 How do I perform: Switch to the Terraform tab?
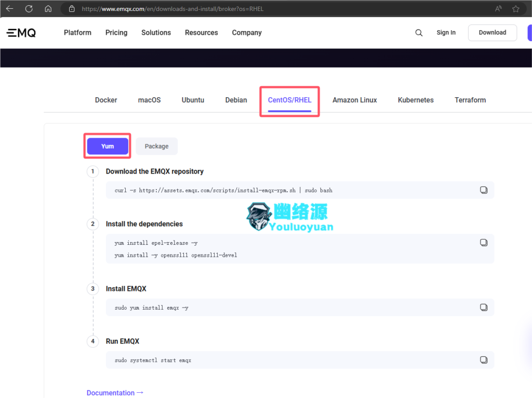pos(470,100)
